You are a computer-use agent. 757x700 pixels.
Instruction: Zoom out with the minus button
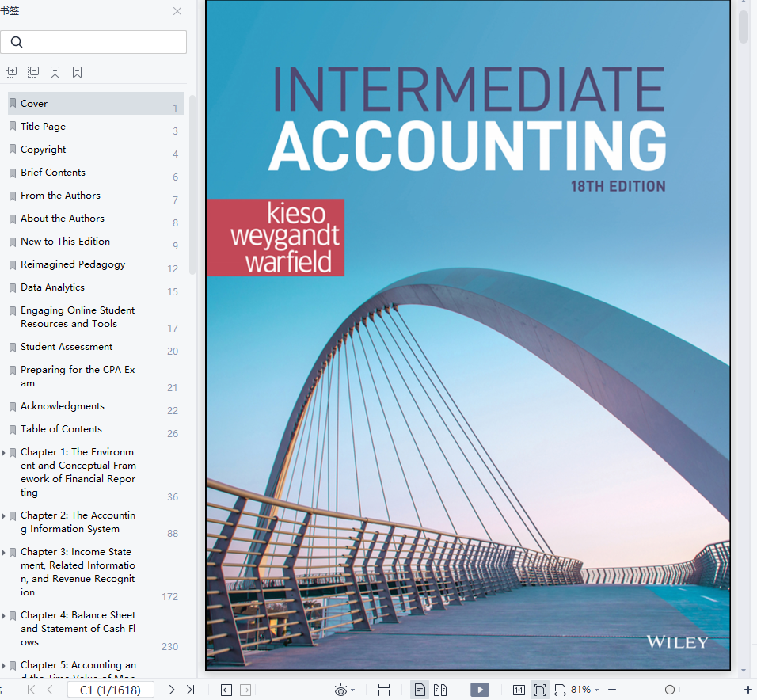coord(612,690)
